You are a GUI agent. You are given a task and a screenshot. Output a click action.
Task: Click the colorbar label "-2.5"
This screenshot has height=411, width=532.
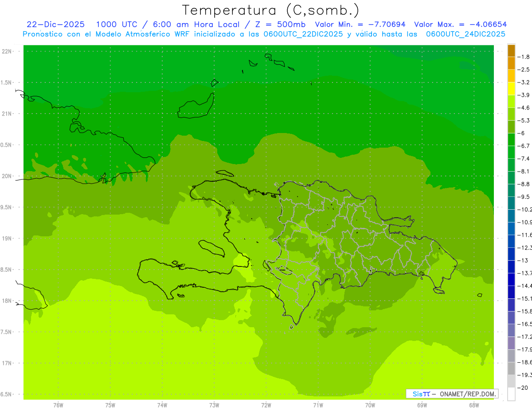coord(524,70)
